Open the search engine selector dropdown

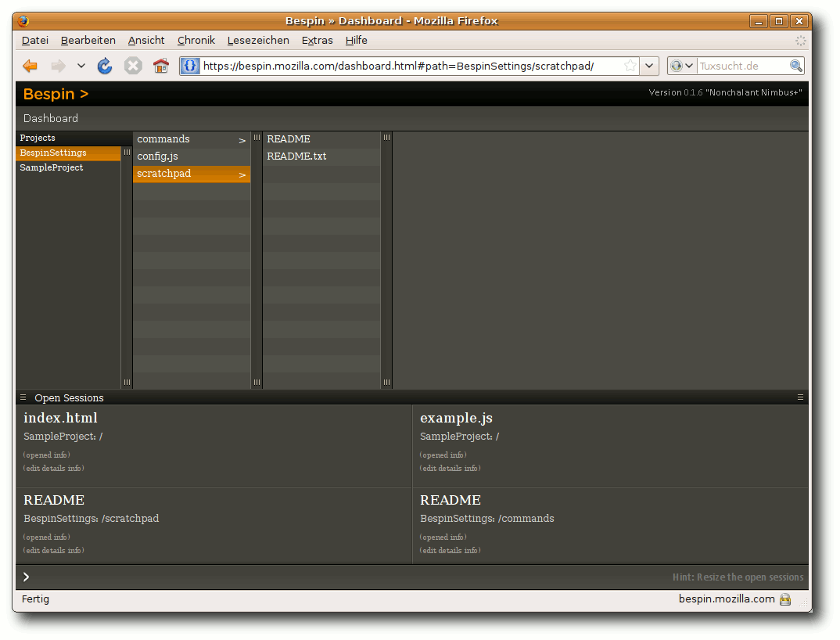(682, 66)
